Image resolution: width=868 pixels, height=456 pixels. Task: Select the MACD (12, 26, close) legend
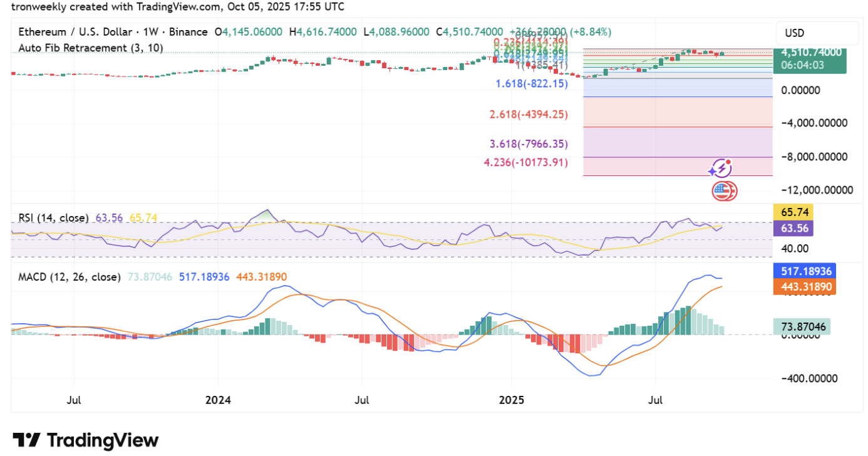(x=69, y=277)
